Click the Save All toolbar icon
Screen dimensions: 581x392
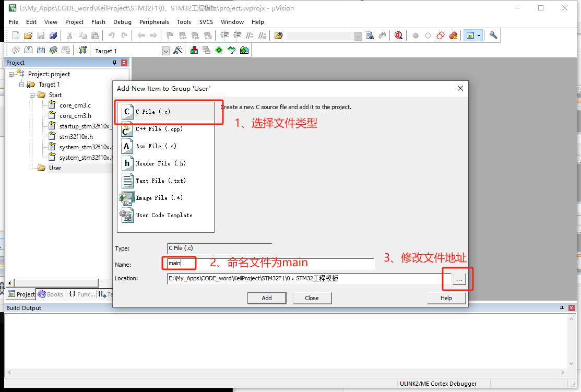tap(53, 35)
